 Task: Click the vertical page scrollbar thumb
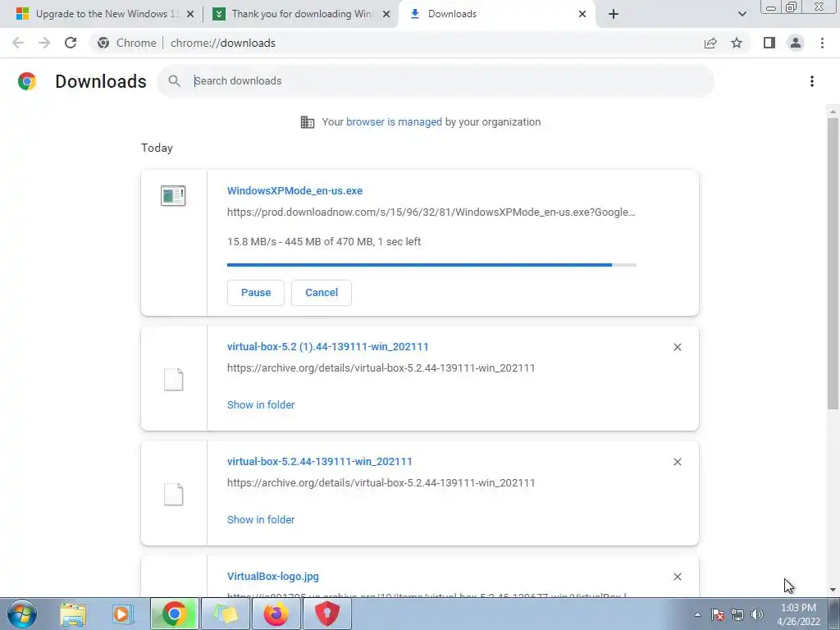coord(833,263)
